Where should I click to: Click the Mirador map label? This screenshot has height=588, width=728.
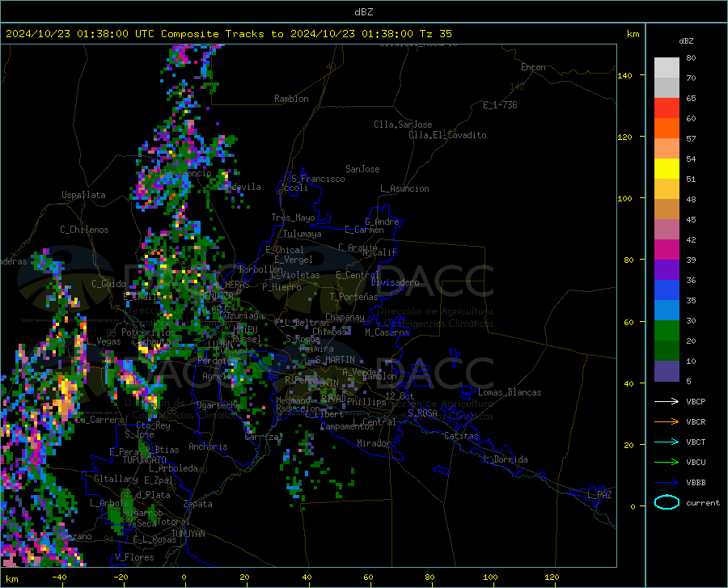[x=374, y=443]
